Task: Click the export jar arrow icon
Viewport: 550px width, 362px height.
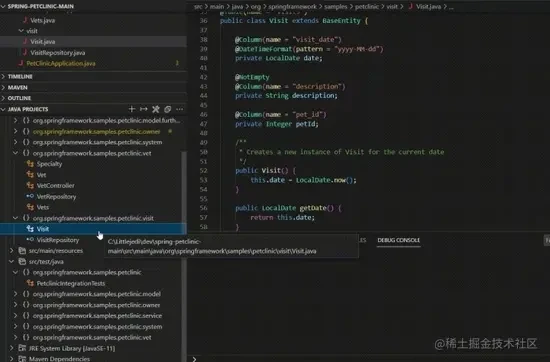Action: click(x=144, y=109)
